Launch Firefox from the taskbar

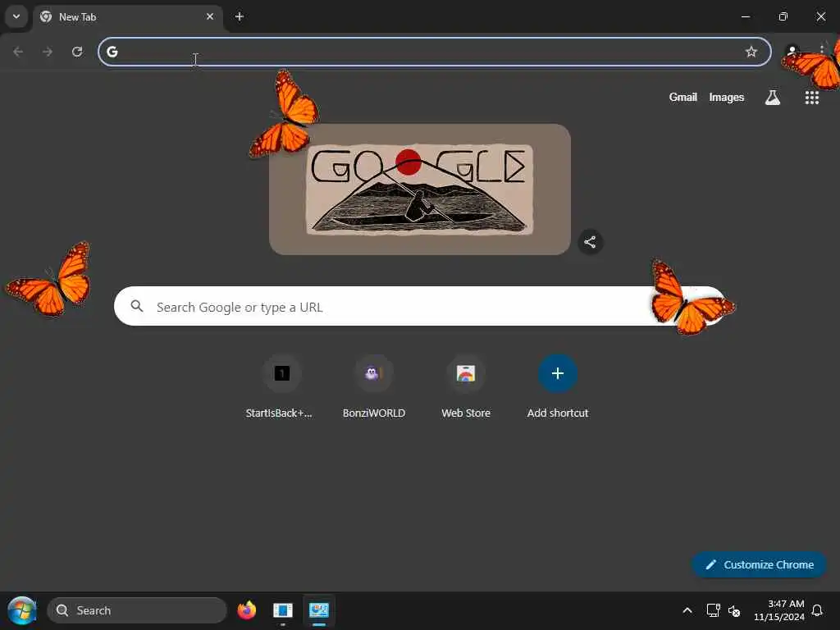pos(246,610)
